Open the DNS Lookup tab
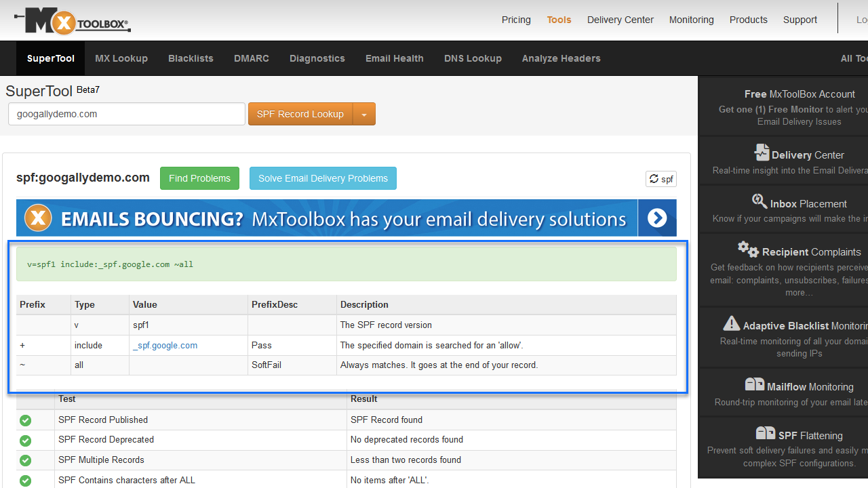The height and width of the screenshot is (488, 868). [473, 58]
